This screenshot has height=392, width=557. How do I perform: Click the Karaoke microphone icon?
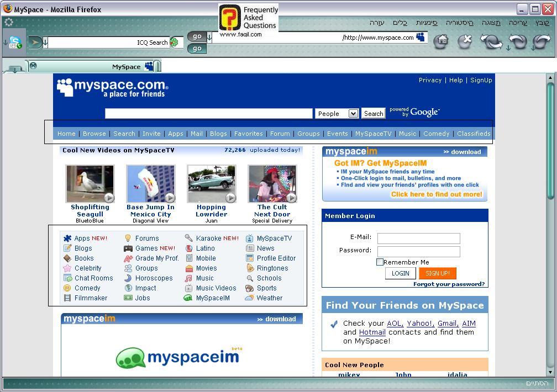[189, 239]
